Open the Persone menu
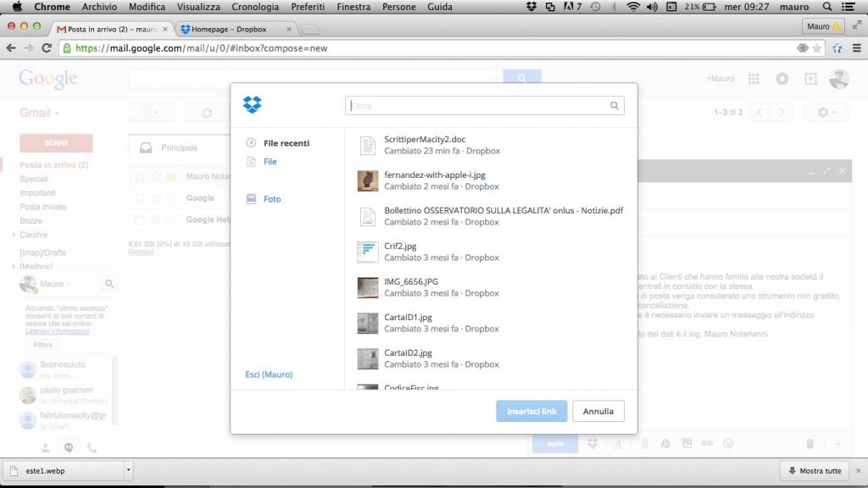This screenshot has width=868, height=488. (x=398, y=7)
